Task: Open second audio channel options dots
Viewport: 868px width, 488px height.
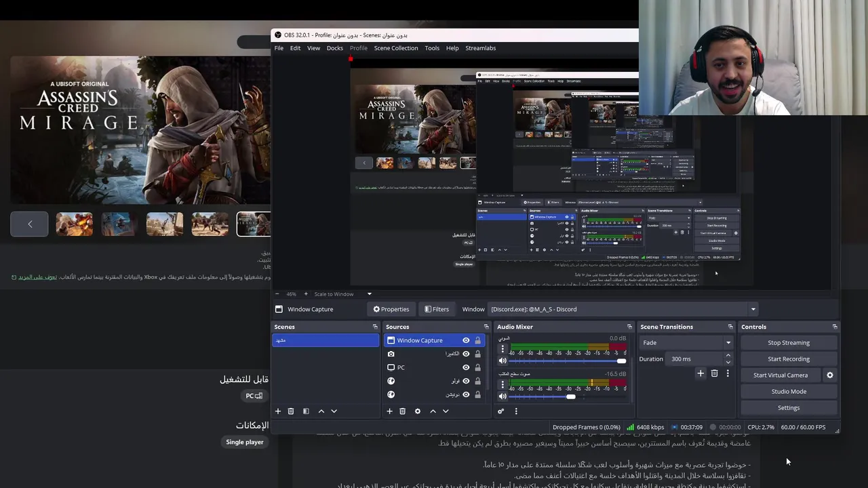Action: pyautogui.click(x=502, y=385)
